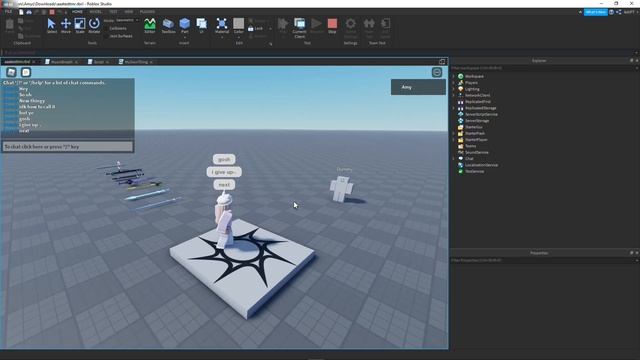Image resolution: width=640 pixels, height=360 pixels.
Task: Stop the running playtest
Action: (332, 26)
